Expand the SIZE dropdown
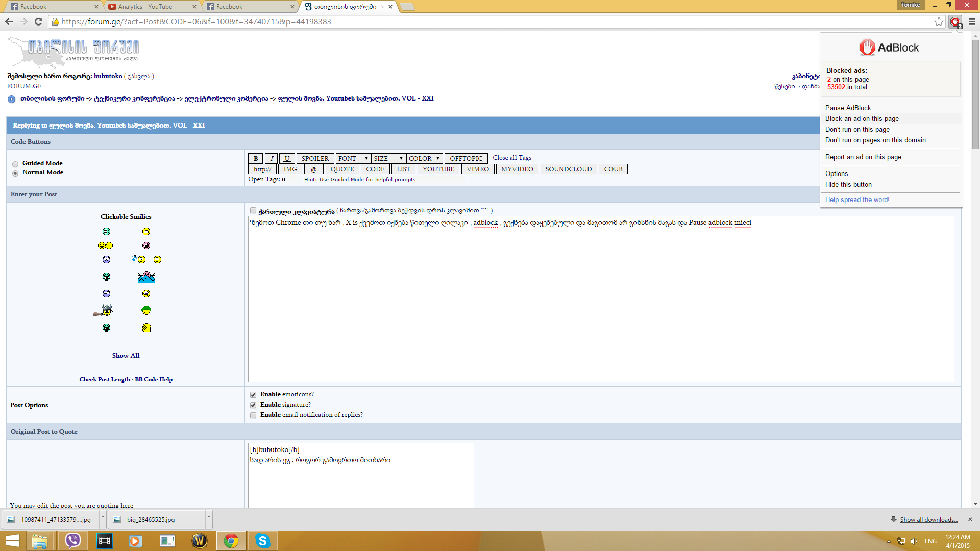 (388, 159)
